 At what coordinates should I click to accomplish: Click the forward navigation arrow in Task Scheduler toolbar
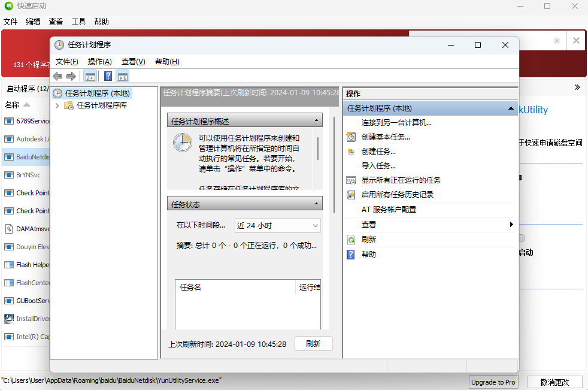tap(70, 76)
